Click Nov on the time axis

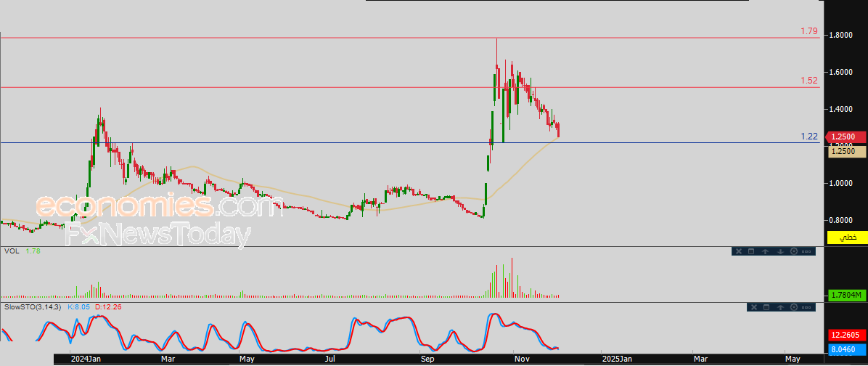point(523,359)
